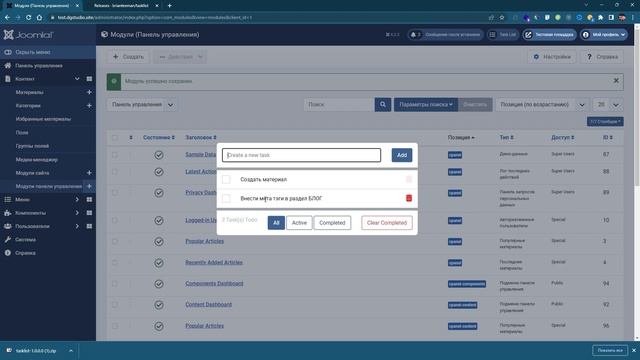Click the Создать button
The height and width of the screenshot is (360, 640).
tap(128, 57)
